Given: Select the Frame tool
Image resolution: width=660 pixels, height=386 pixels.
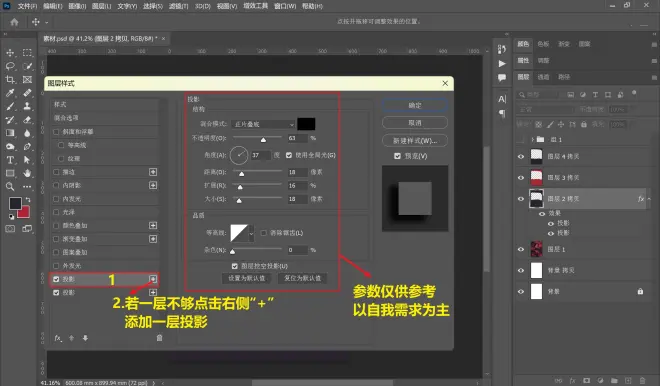Looking at the screenshot, I should (27, 80).
